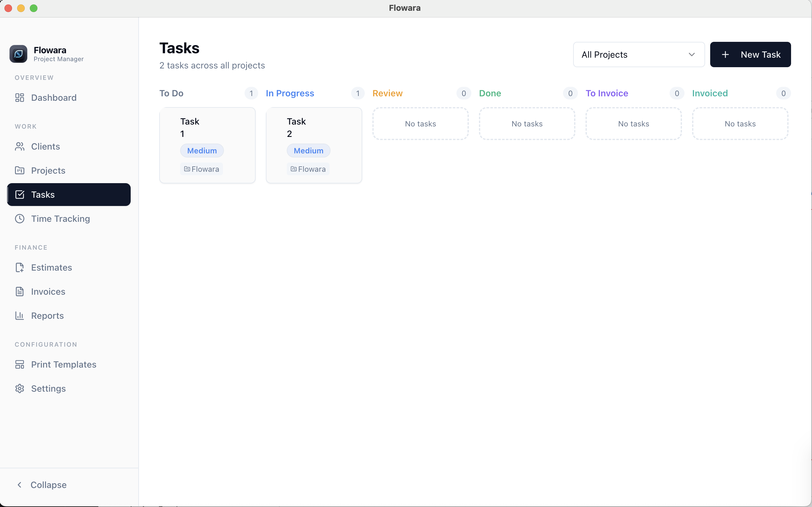Click the New Task button
This screenshot has width=812, height=507.
coord(750,54)
